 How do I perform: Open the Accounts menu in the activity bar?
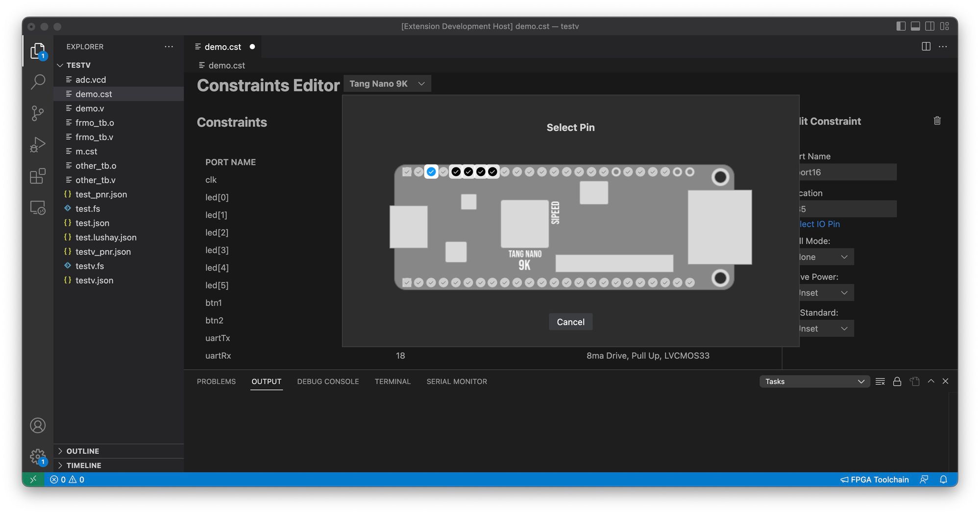[38, 425]
